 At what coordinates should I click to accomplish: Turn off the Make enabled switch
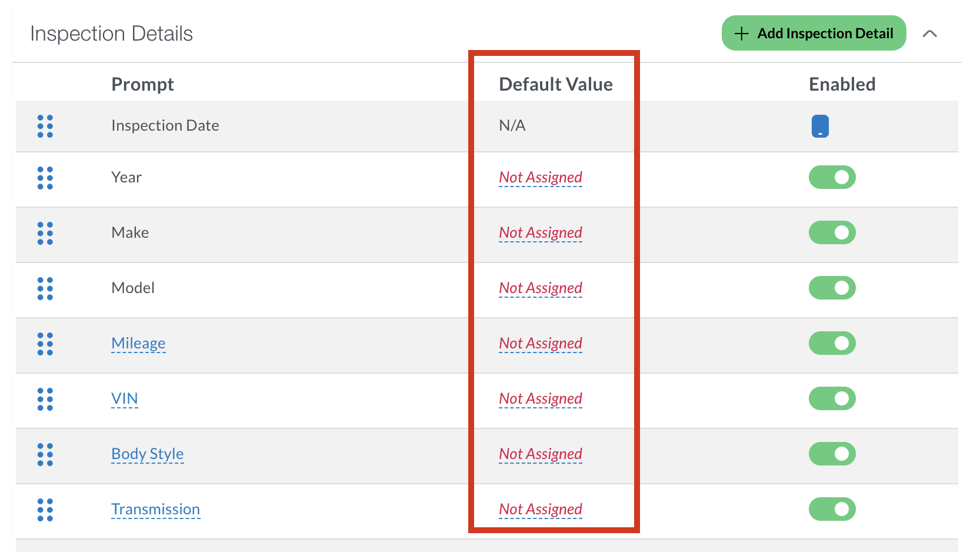click(x=832, y=232)
